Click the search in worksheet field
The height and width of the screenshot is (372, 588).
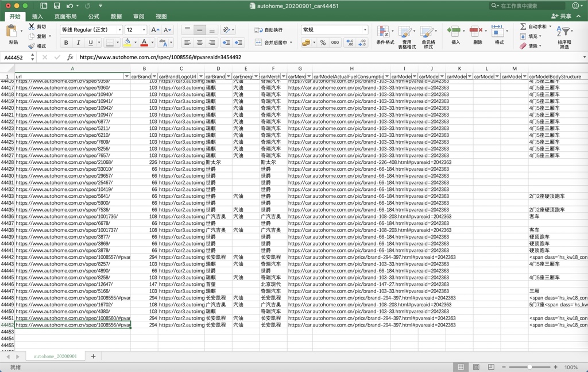pos(528,6)
